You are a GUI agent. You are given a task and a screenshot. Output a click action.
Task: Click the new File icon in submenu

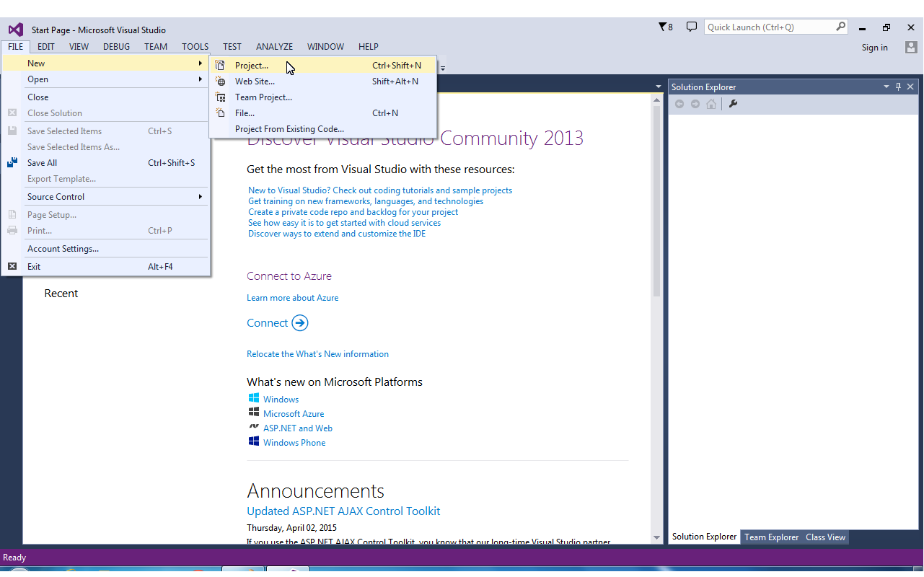point(221,113)
